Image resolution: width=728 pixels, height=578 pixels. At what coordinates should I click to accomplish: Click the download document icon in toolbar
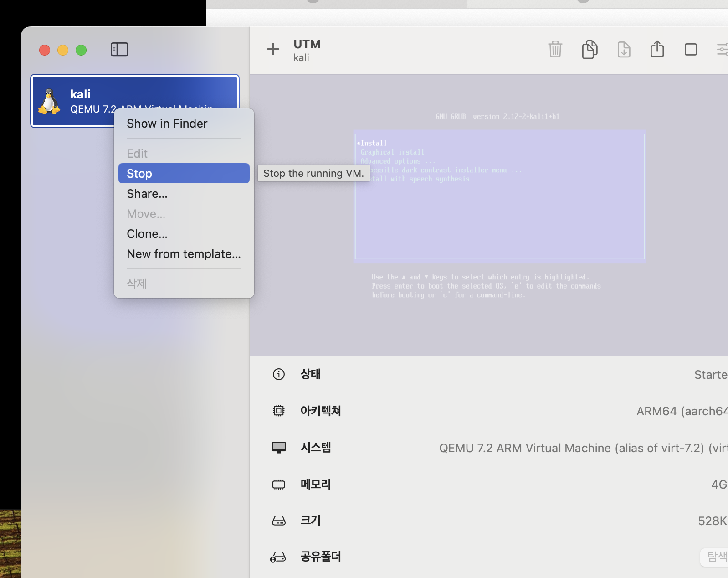pyautogui.click(x=624, y=49)
